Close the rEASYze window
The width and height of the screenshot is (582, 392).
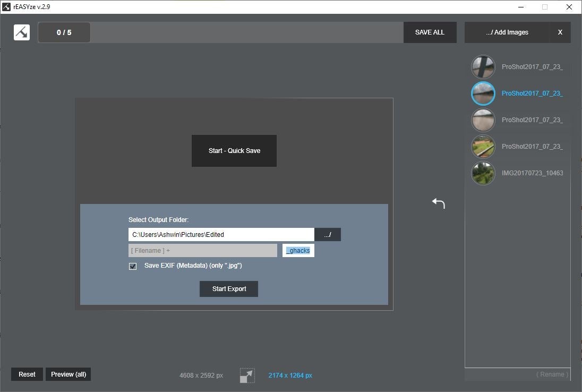[x=569, y=7]
